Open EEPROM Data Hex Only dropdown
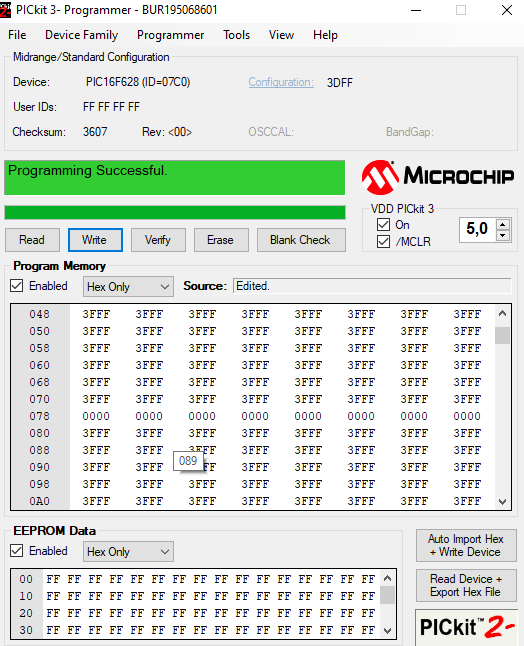Viewport: 524px width, 646px height. click(x=128, y=552)
